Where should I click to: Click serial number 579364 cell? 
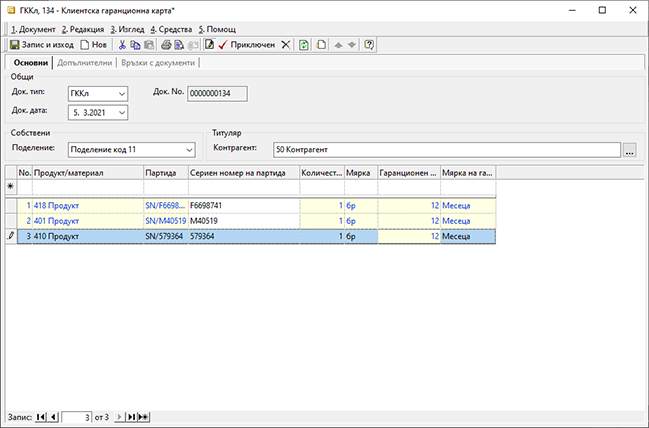[244, 236]
